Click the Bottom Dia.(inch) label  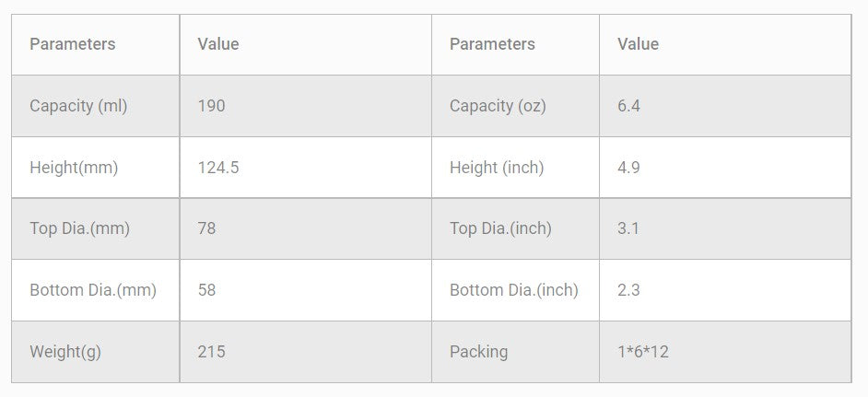(x=514, y=290)
